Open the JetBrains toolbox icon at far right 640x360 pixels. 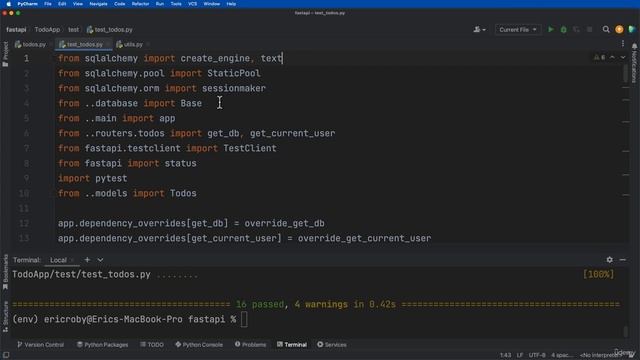tap(632, 29)
